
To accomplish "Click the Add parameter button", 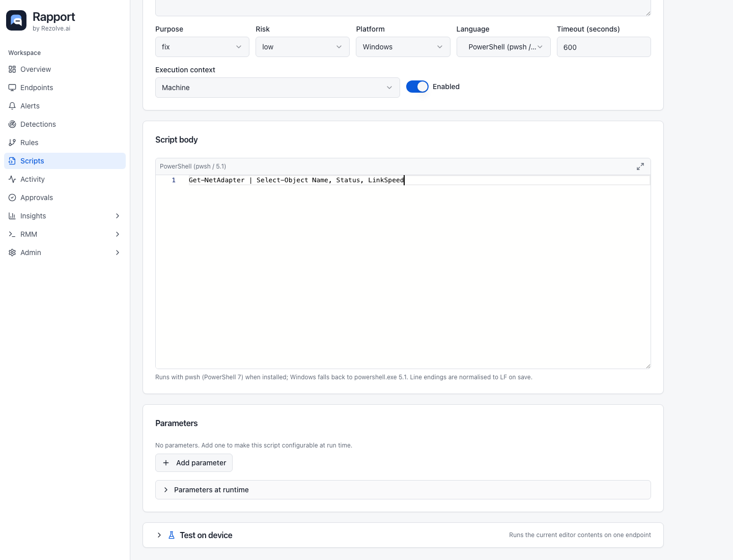I will pos(194,463).
